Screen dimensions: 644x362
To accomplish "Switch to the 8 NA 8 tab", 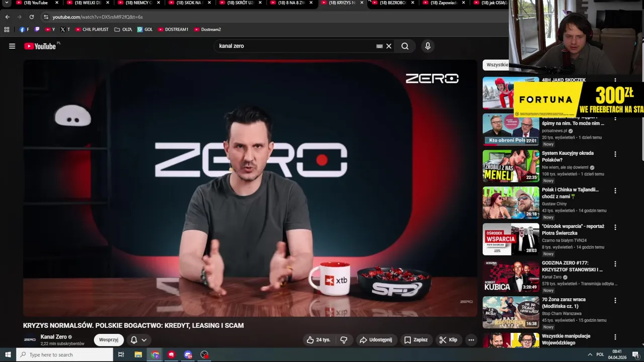I will 291,3.
